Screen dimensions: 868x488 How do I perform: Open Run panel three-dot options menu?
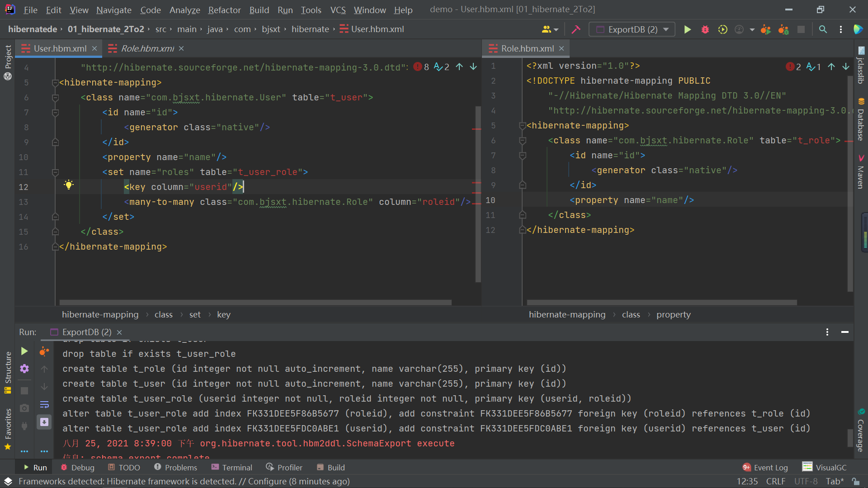pyautogui.click(x=827, y=332)
